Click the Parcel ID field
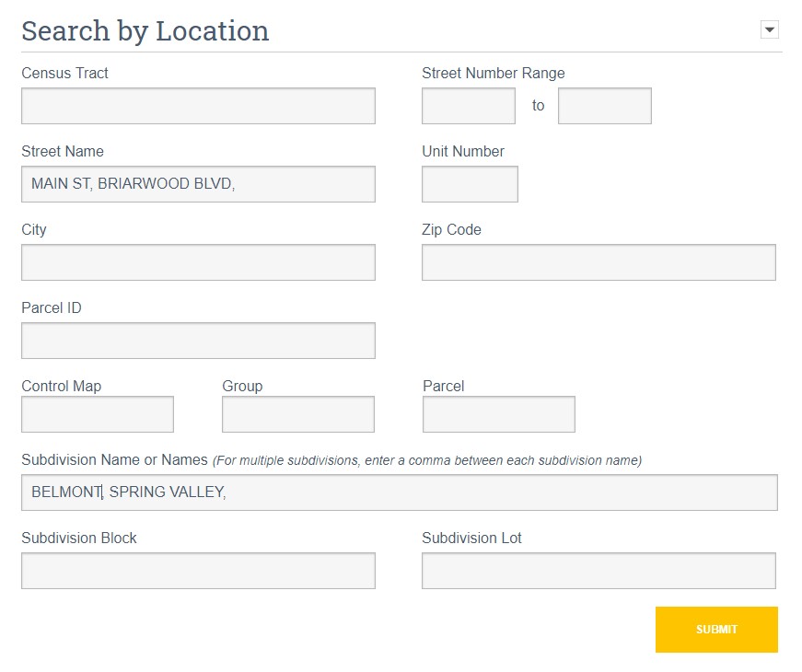Screen dimensions: 802x672 point(197,340)
